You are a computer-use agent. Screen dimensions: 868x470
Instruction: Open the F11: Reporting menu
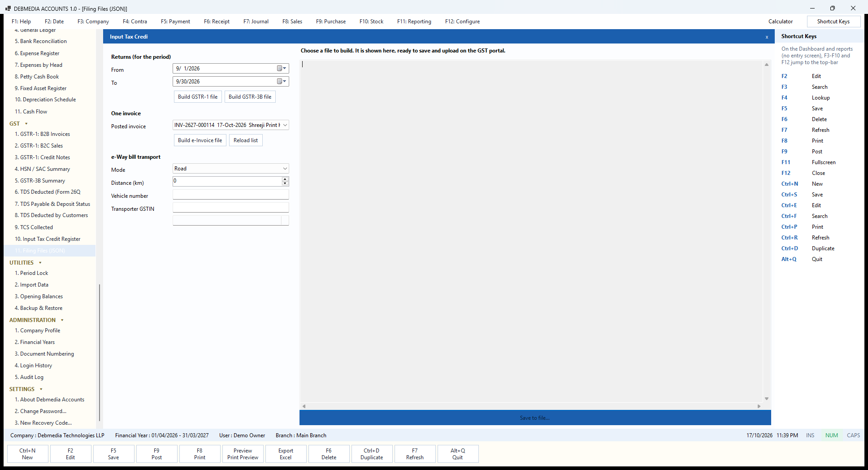(x=414, y=22)
